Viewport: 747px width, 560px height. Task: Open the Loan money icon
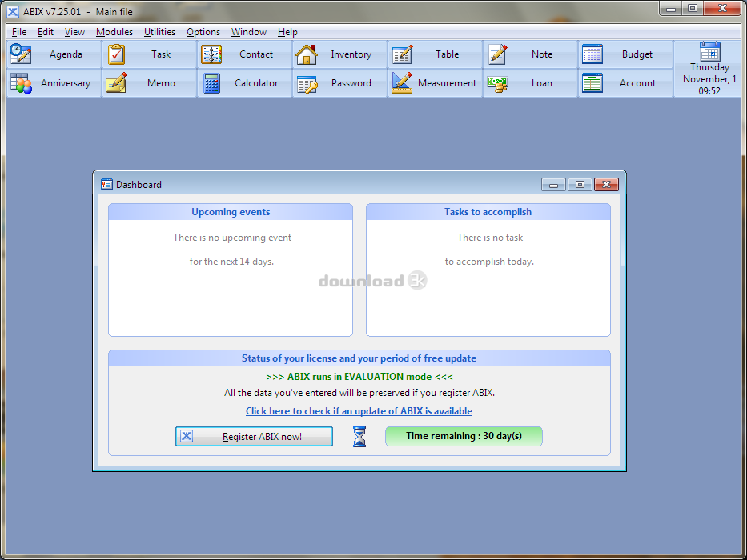497,84
